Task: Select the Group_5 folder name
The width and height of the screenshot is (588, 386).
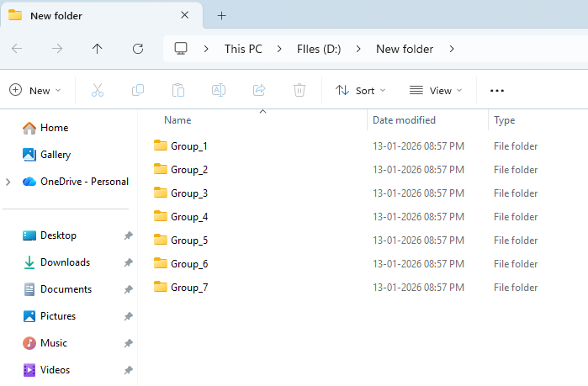Action: 189,241
